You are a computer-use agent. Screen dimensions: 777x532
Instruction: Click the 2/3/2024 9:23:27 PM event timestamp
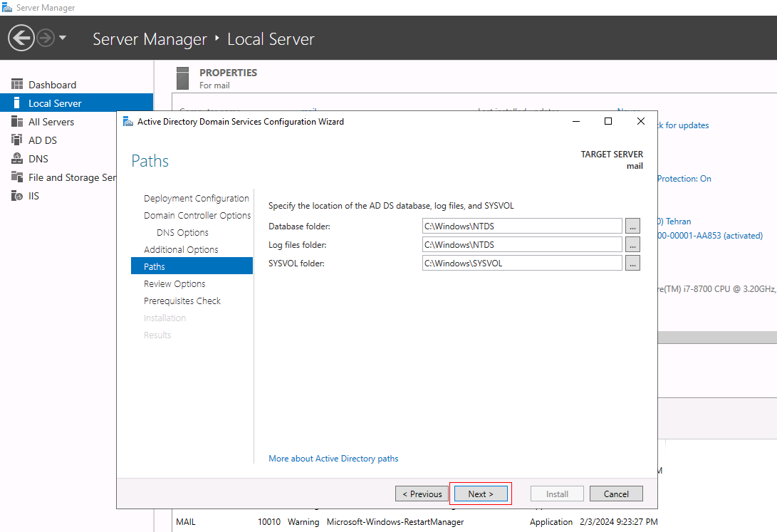point(618,522)
